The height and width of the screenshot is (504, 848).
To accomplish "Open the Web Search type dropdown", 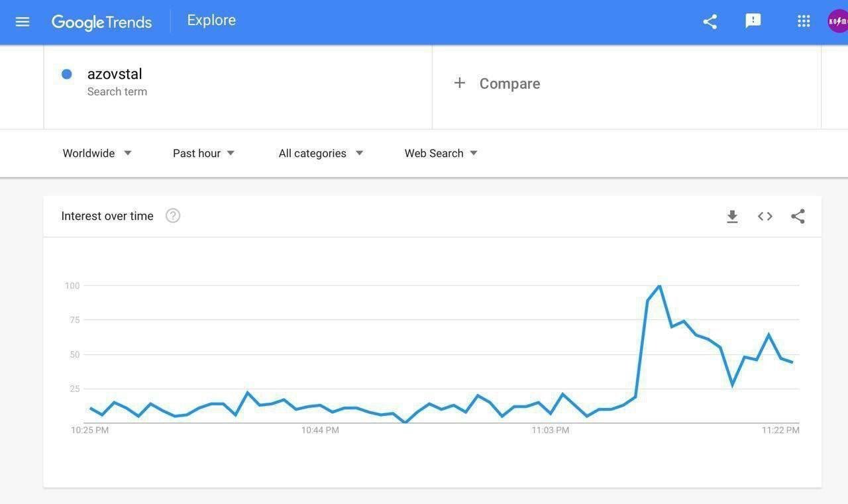I will tap(441, 153).
